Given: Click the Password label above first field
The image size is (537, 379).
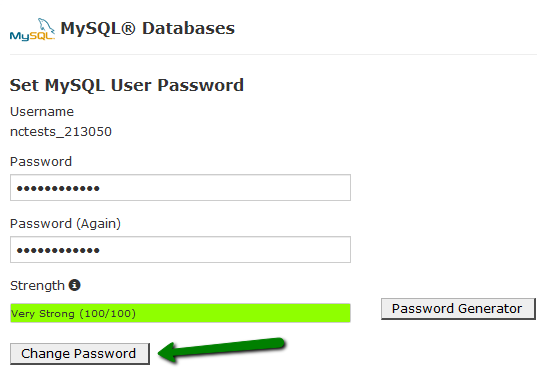Looking at the screenshot, I should click(x=41, y=162).
